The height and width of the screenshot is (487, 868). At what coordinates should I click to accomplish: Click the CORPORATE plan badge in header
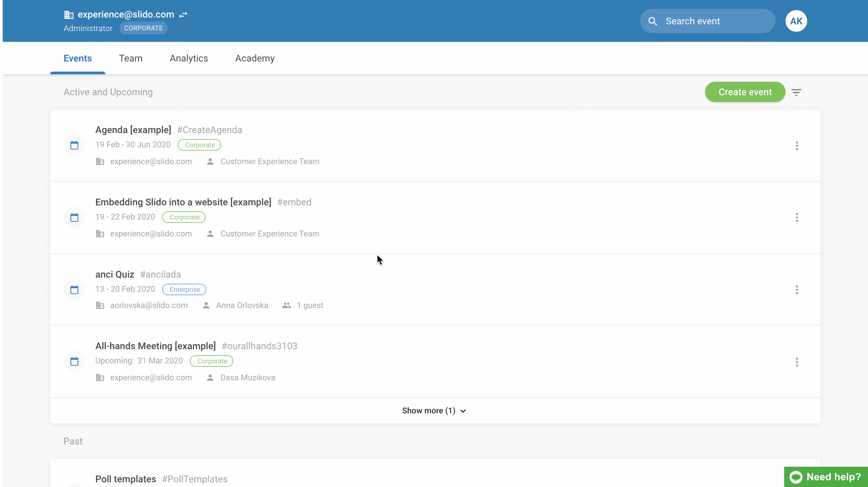click(x=143, y=28)
